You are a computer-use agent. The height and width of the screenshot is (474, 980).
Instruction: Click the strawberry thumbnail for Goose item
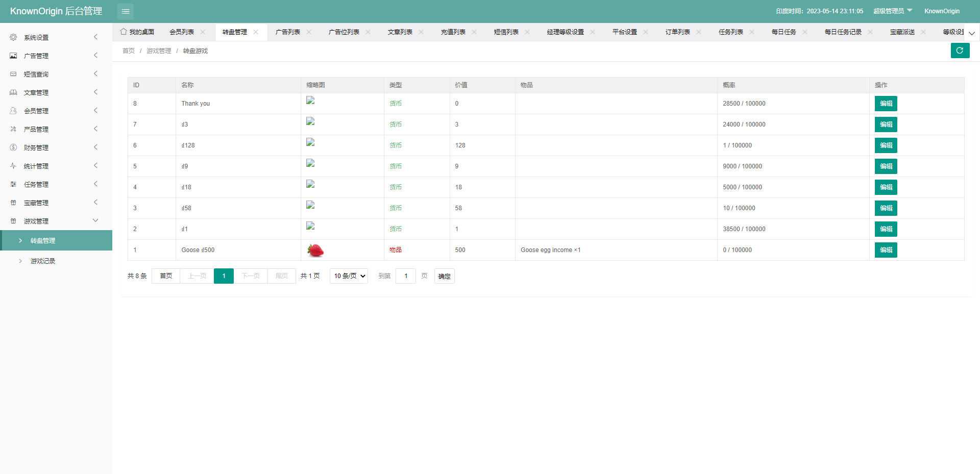(x=315, y=250)
